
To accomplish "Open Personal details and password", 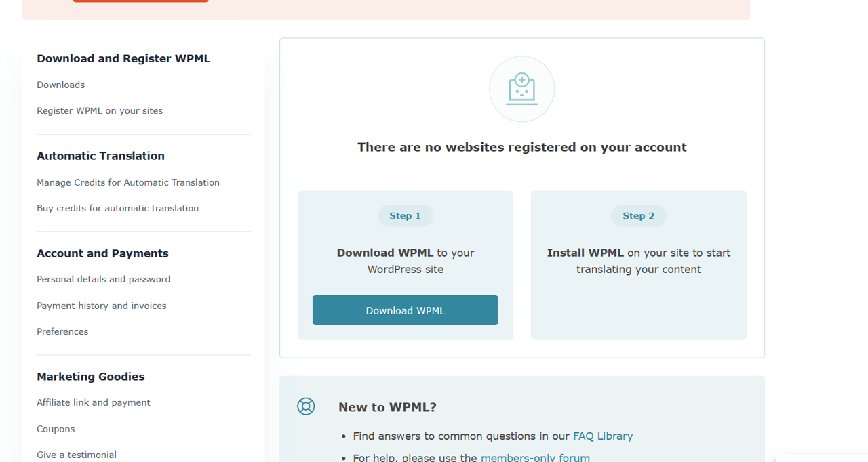I will [104, 279].
